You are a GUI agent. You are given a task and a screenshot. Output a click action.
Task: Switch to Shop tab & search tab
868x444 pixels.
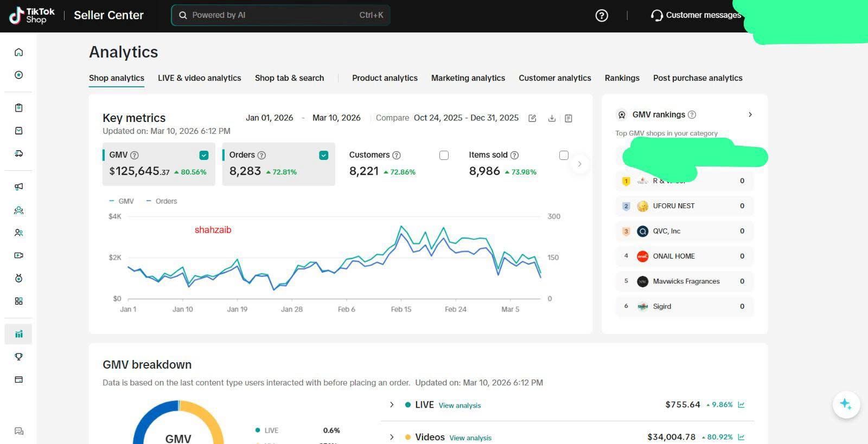[x=290, y=78]
